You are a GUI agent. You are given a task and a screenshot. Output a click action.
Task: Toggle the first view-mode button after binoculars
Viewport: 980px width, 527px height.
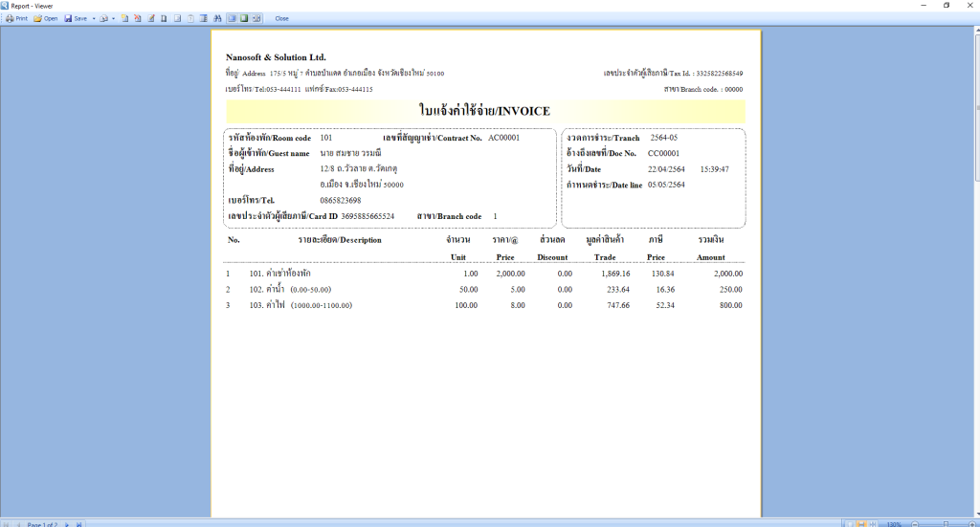[232, 19]
